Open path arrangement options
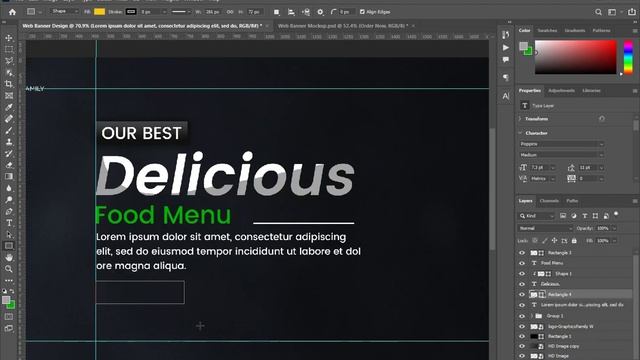 click(305, 12)
